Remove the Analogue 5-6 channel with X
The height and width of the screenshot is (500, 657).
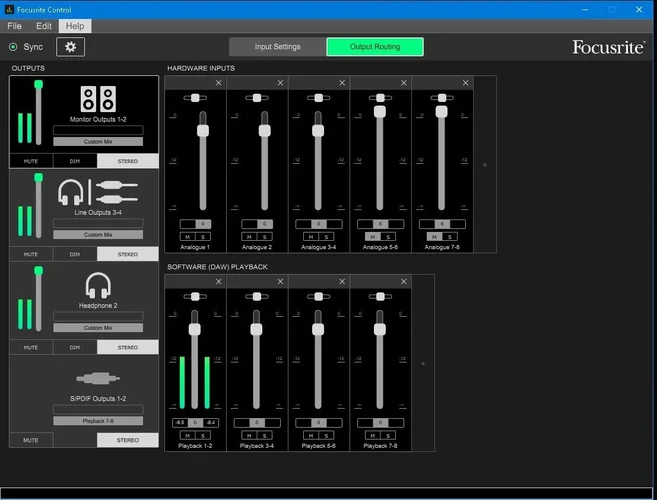point(404,83)
